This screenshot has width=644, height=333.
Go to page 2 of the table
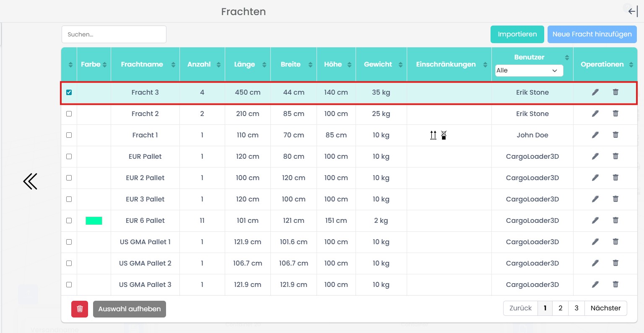(560, 308)
